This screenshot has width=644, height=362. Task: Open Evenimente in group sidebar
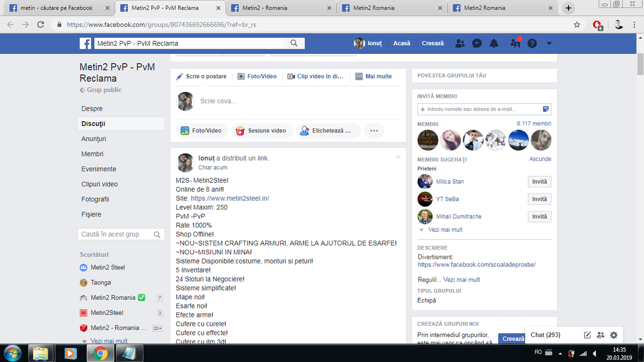99,169
